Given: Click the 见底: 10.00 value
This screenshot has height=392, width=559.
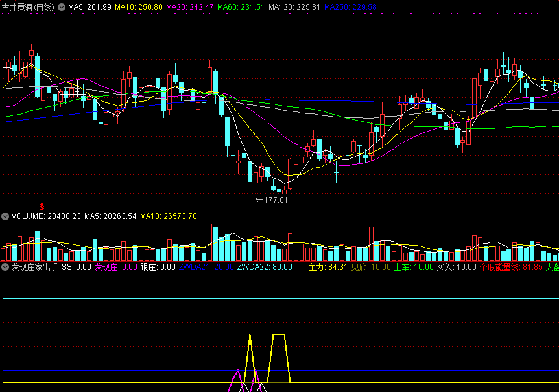Looking at the screenshot, I should pyautogui.click(x=371, y=267).
